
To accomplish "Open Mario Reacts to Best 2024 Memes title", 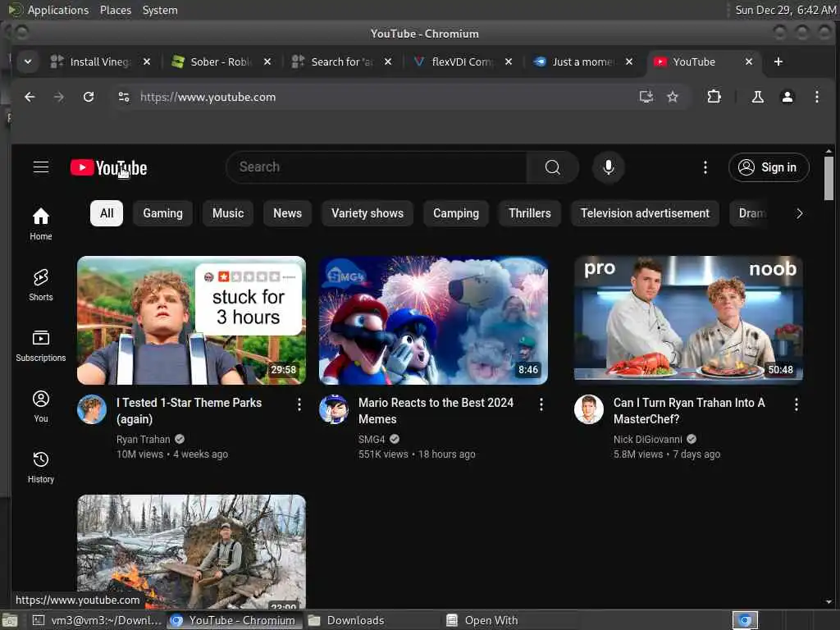I will pos(436,411).
